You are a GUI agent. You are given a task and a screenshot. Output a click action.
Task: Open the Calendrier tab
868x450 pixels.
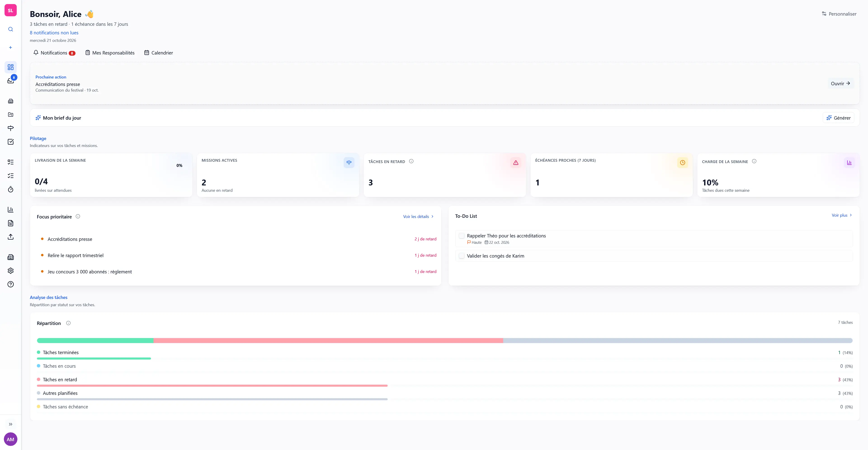point(159,53)
